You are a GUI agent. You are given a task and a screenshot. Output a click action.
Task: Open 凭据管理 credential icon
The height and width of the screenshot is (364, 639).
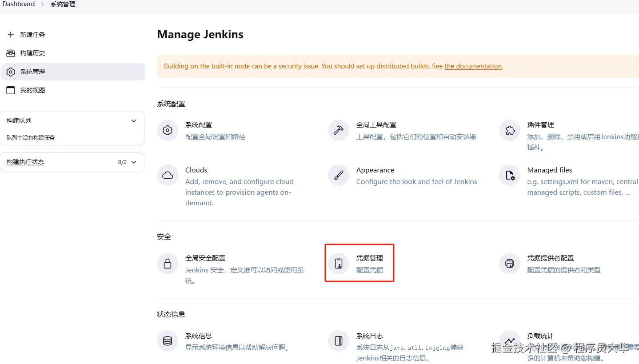pos(339,264)
